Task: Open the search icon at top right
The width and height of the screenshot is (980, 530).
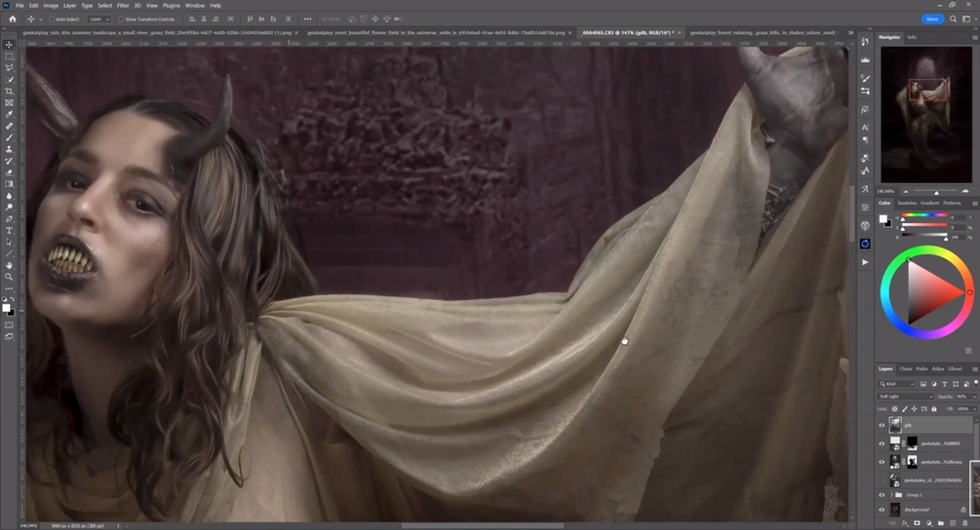Action: 953,19
